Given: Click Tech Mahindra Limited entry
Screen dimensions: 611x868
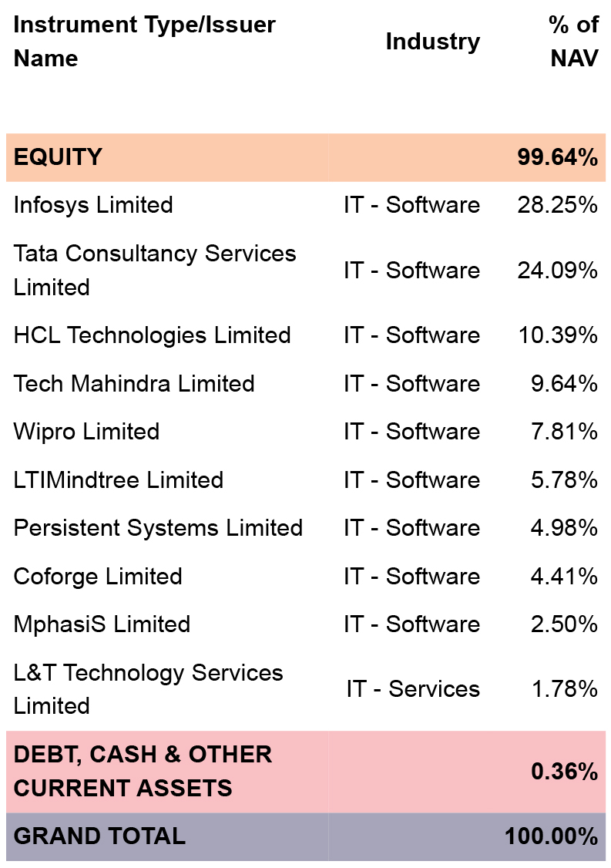Looking at the screenshot, I should pos(134,384).
